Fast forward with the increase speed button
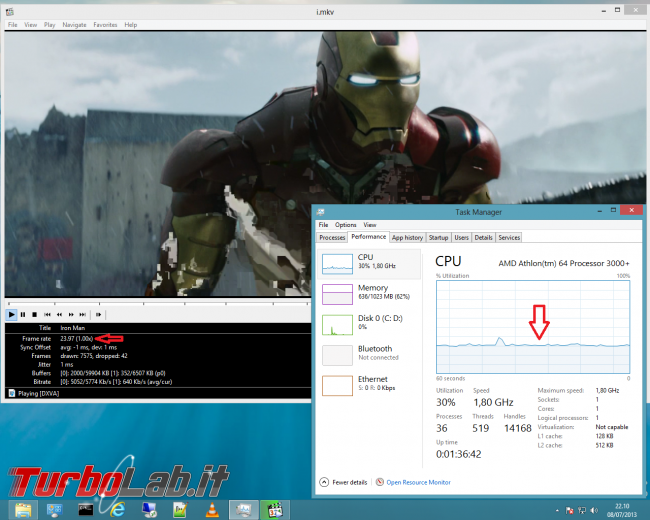The image size is (650, 520). pos(71,315)
